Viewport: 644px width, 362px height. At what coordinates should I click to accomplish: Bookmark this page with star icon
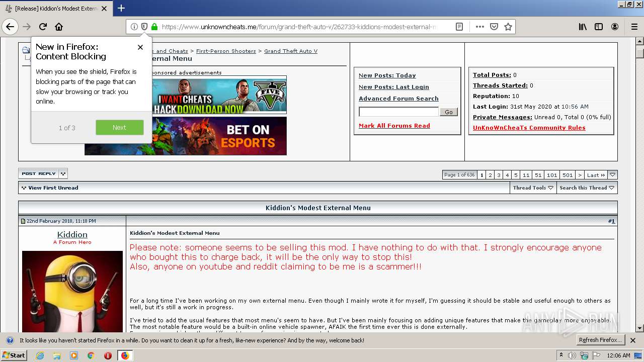click(508, 27)
